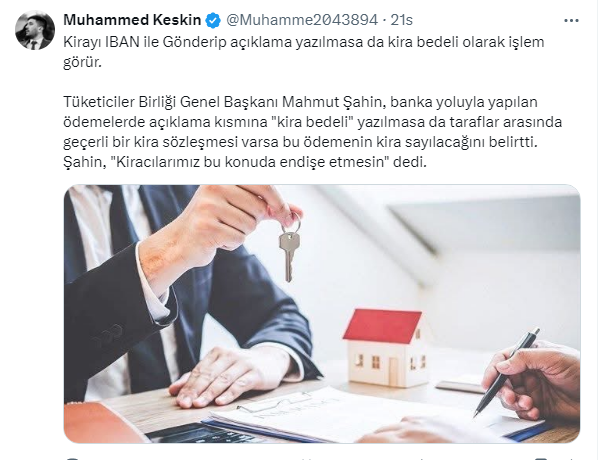Open the attached house key photo

[322, 314]
